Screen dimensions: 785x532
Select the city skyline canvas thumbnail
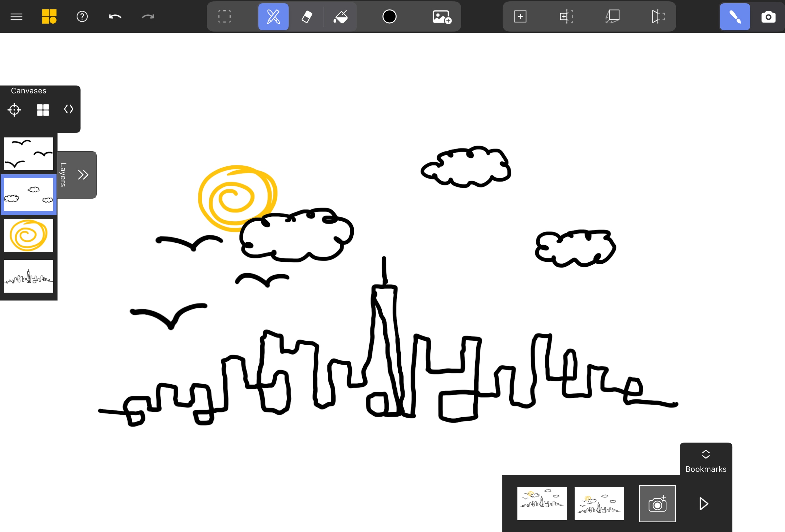[x=29, y=276]
